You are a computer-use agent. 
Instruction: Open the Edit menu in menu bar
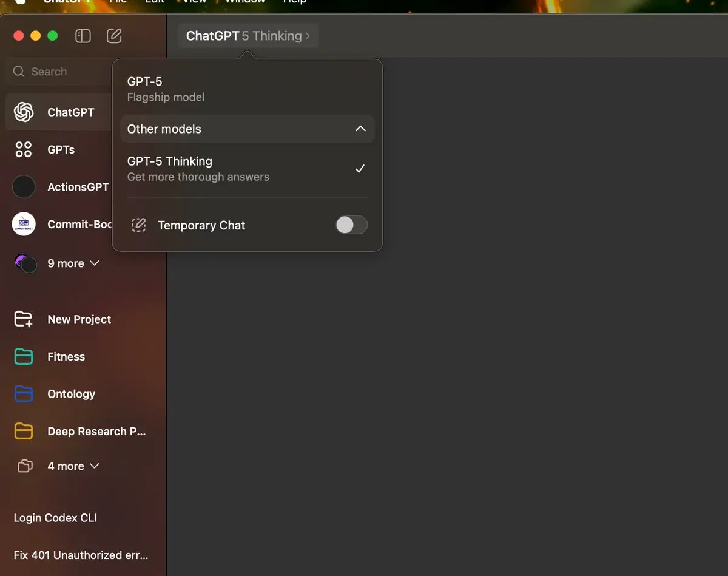[x=155, y=2]
